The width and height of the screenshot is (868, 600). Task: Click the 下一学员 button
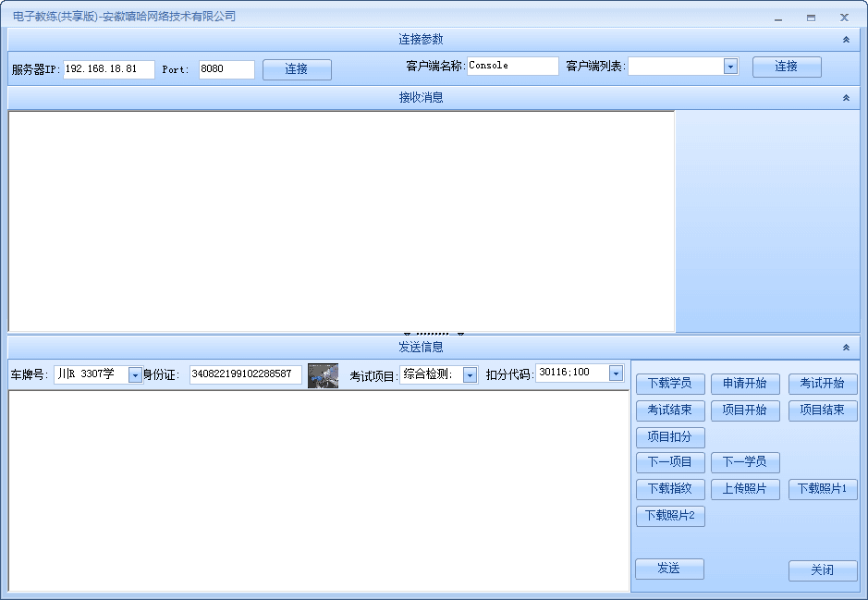coord(745,462)
